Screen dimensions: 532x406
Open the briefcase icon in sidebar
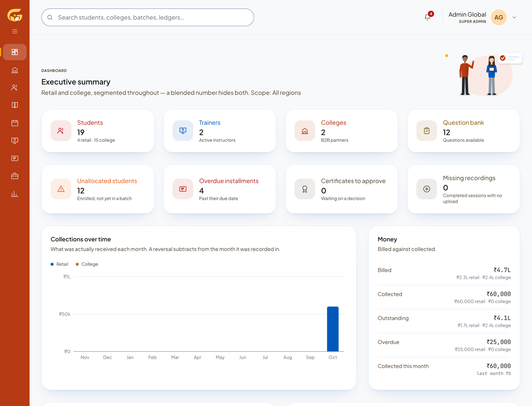(x=15, y=176)
